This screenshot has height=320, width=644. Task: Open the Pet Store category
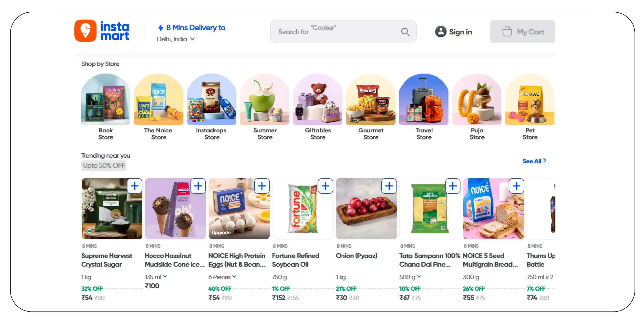(530, 107)
